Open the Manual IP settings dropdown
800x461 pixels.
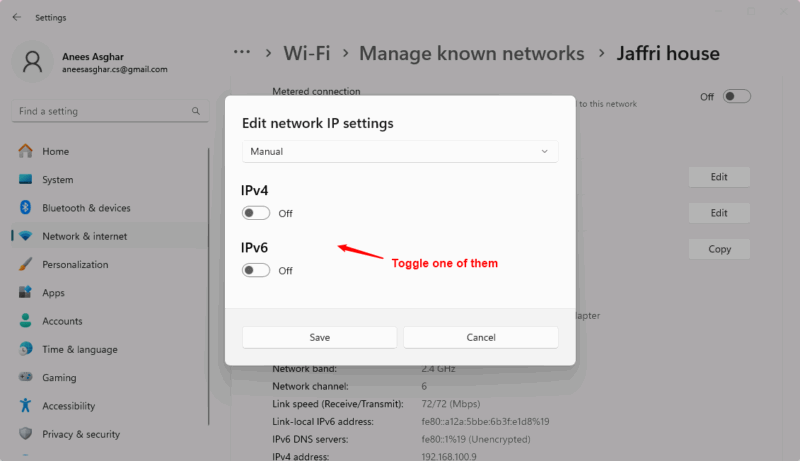pos(400,151)
